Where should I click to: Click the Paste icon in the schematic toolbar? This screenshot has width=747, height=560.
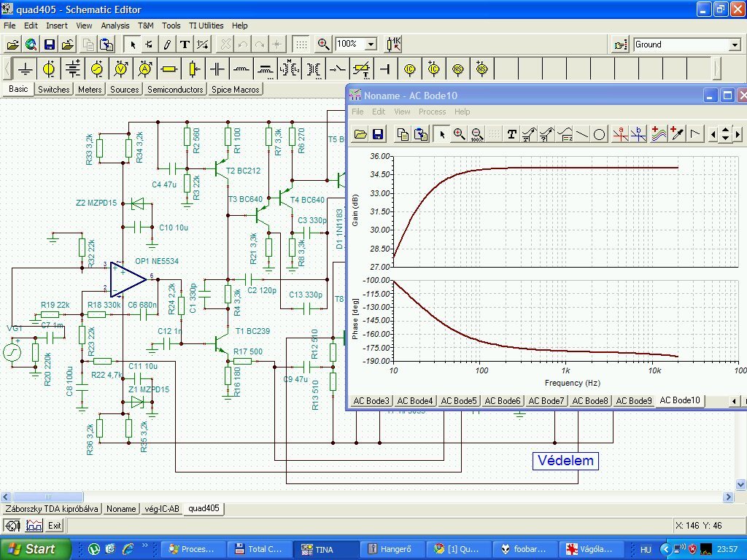(x=107, y=44)
